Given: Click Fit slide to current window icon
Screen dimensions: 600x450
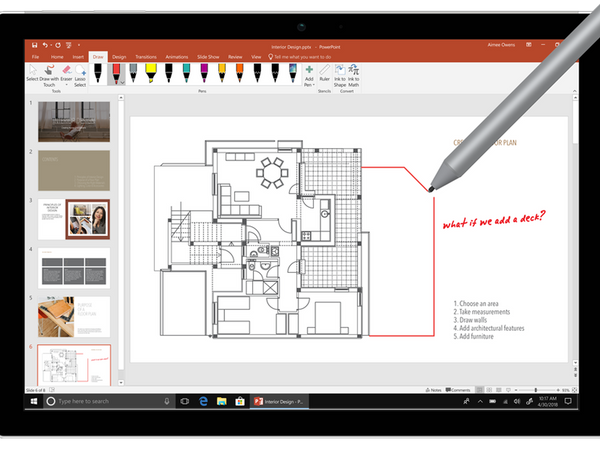Looking at the screenshot, I should coord(574,390).
